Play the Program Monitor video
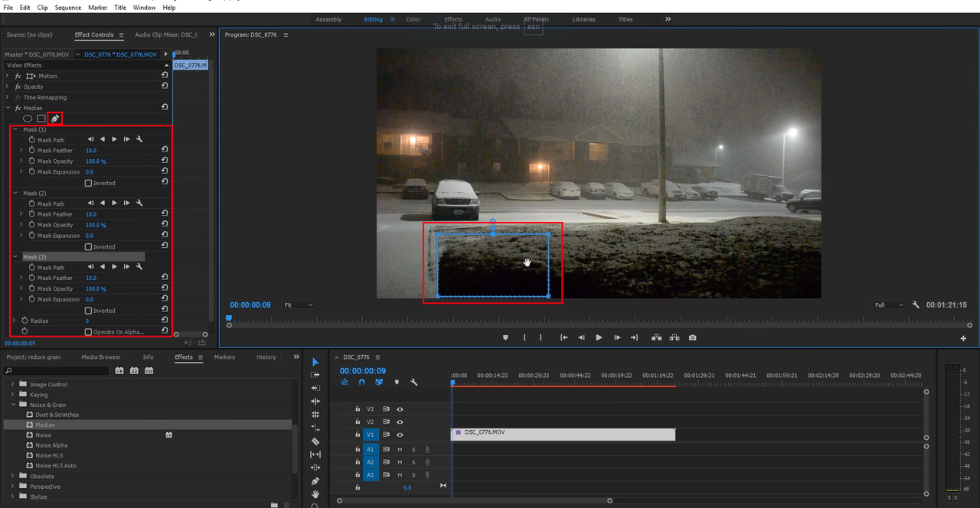 click(599, 337)
